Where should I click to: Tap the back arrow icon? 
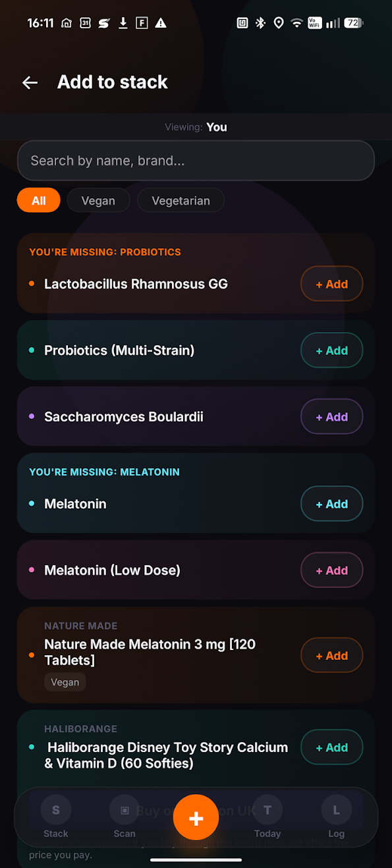click(x=30, y=82)
